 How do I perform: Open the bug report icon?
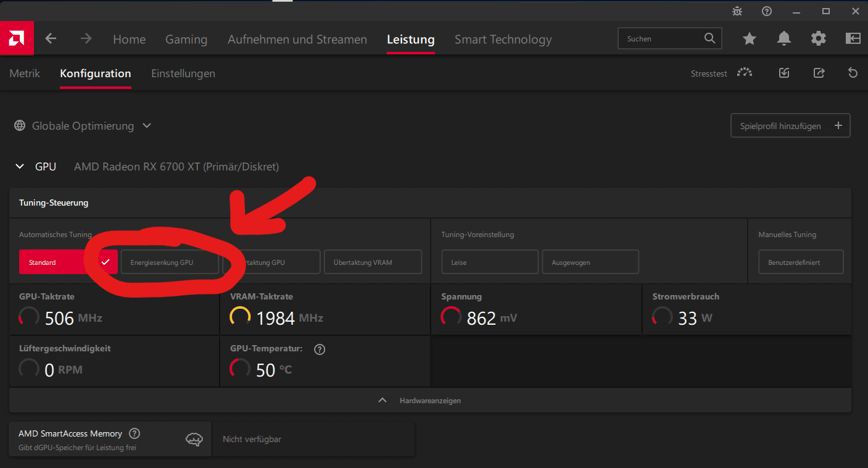point(737,11)
